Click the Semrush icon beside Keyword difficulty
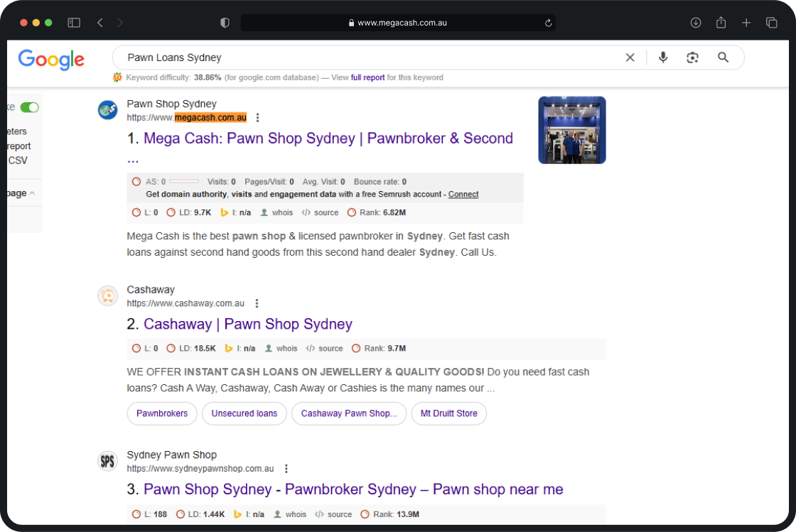The image size is (796, 532). point(117,77)
